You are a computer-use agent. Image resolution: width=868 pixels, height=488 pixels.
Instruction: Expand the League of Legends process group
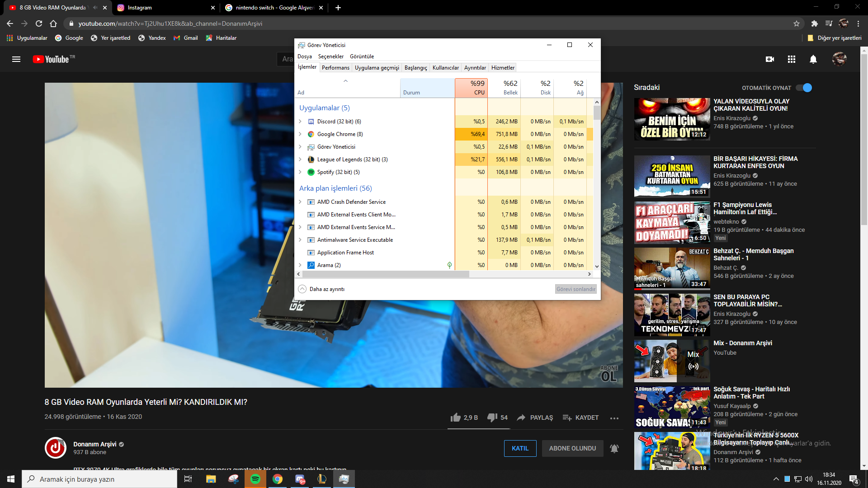(300, 160)
